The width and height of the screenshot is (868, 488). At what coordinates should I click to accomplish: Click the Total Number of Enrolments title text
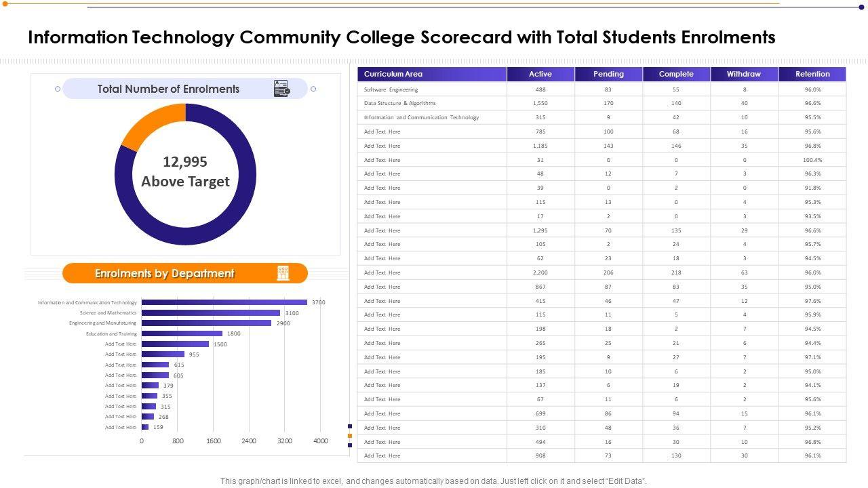[168, 89]
